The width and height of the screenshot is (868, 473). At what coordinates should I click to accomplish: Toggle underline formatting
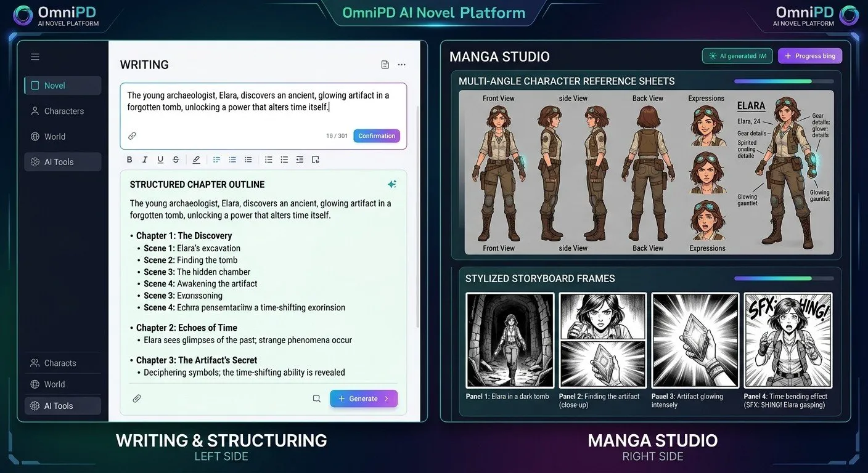coord(160,160)
